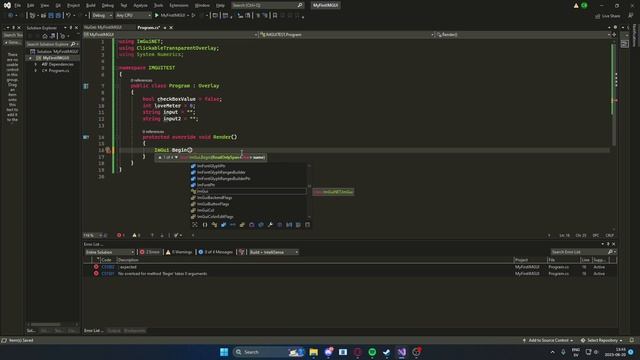Open Spotify from the taskbar
The height and width of the screenshot is (360, 640).
click(x=372, y=352)
